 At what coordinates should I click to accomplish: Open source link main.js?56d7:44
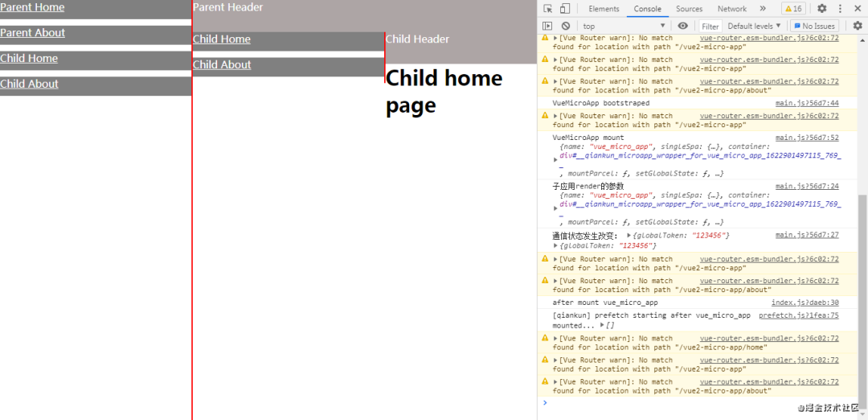tap(807, 103)
